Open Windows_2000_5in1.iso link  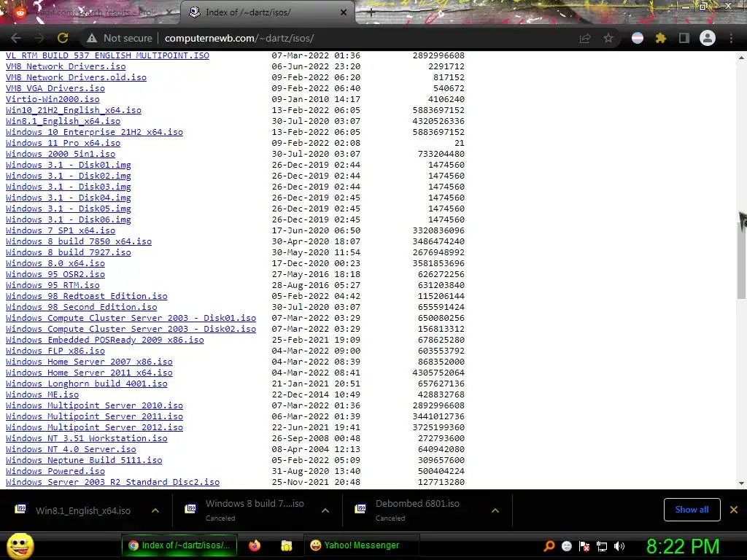coord(61,154)
